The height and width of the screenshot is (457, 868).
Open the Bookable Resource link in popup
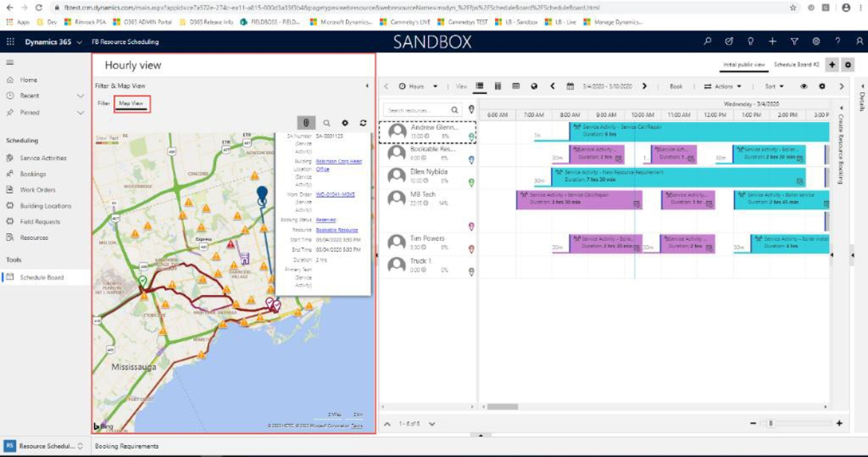(x=336, y=230)
